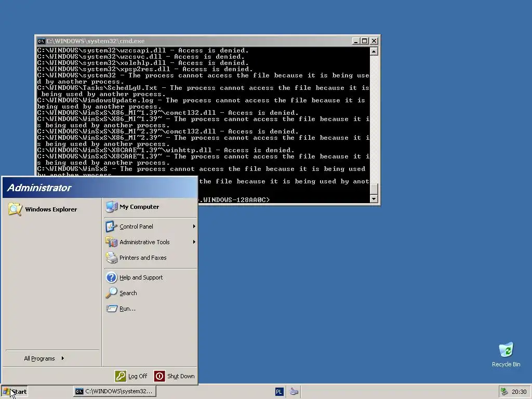This screenshot has height=399, width=532.
Task: Open All Programs menu label
Action: (39, 358)
